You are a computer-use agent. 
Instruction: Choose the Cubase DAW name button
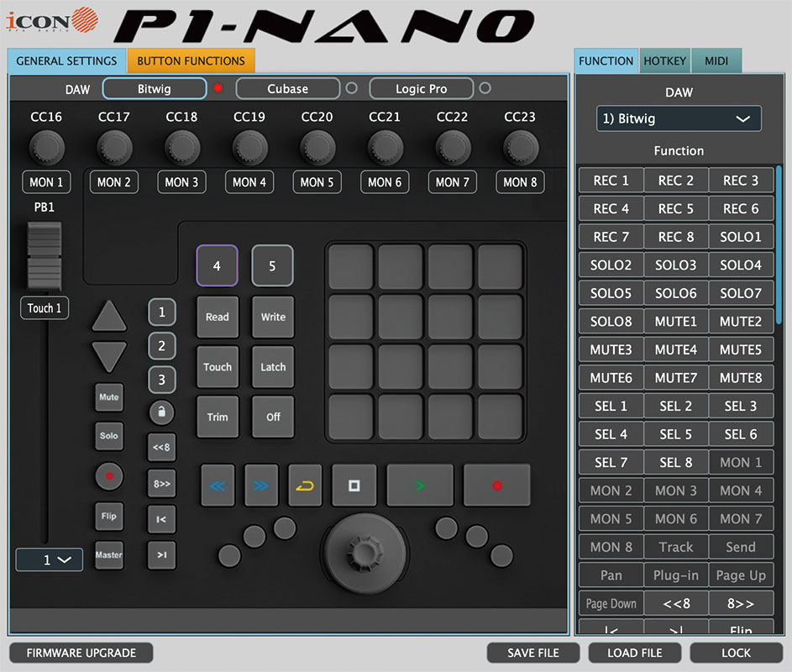(x=288, y=89)
